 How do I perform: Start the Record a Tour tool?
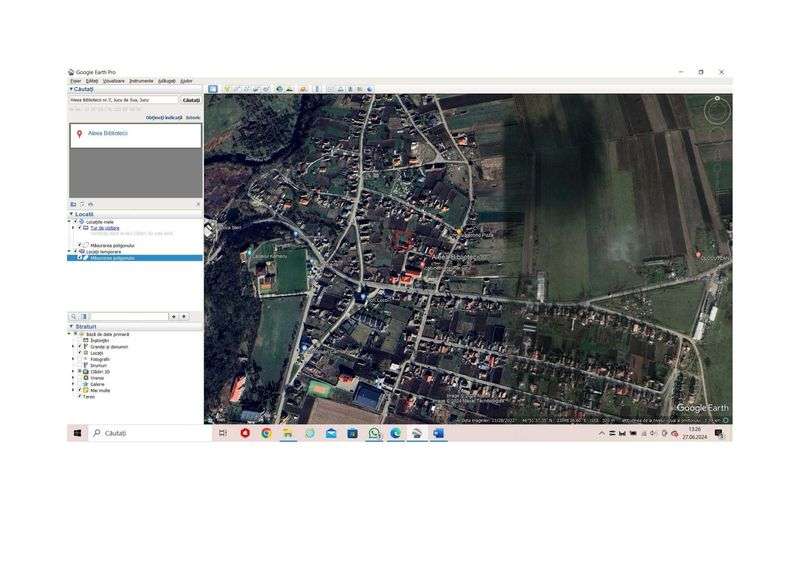265,89
